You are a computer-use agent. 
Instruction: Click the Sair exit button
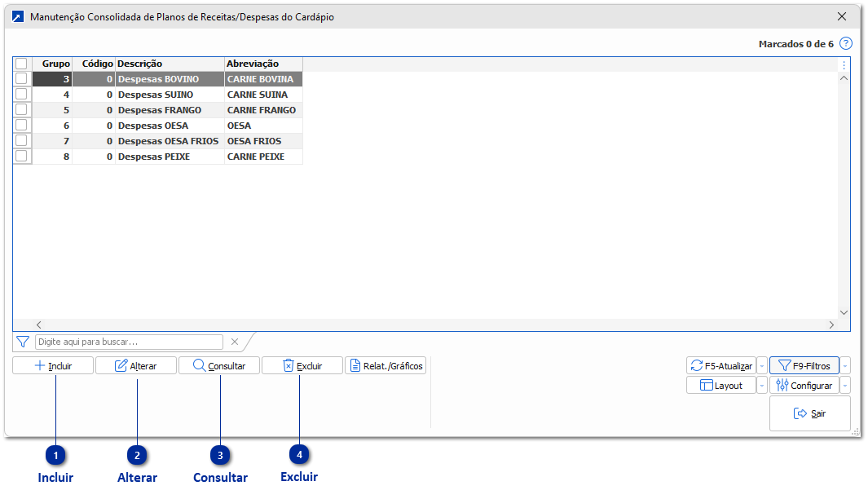[x=809, y=413]
